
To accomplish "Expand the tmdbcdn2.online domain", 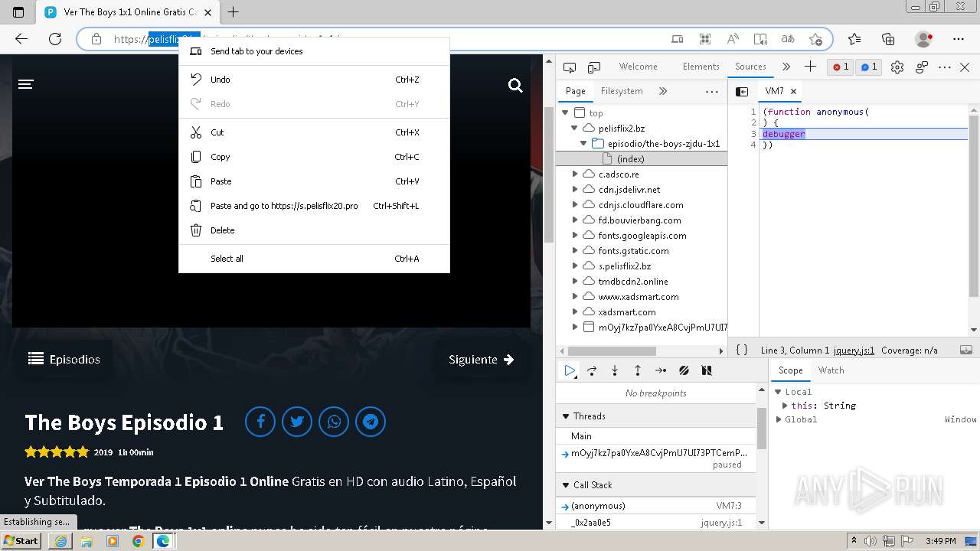I will 575,281.
